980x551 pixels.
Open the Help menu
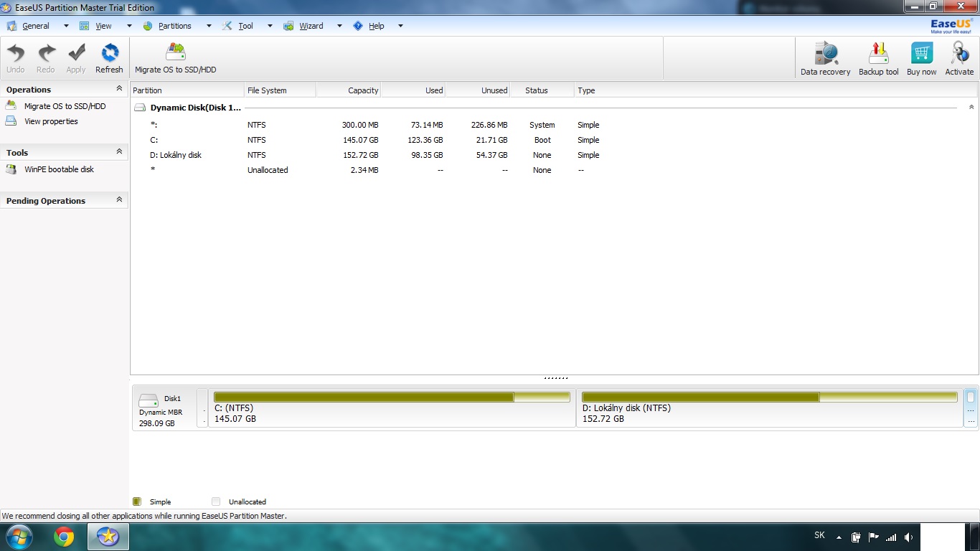pos(377,26)
